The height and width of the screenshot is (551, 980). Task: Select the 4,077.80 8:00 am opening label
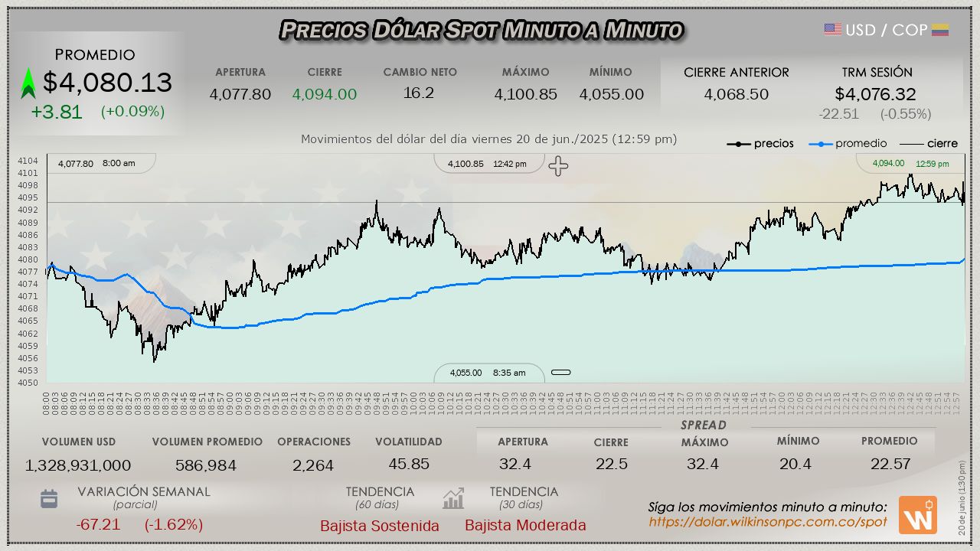pos(96,164)
